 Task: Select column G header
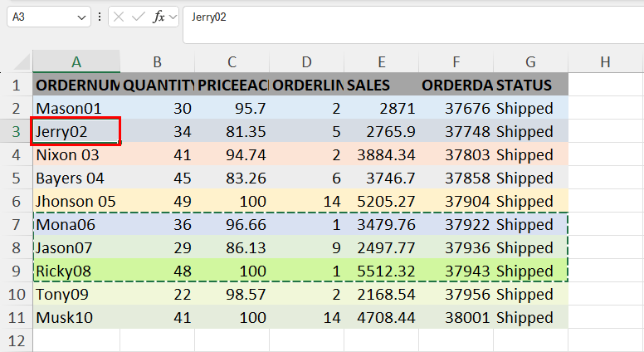(x=530, y=61)
